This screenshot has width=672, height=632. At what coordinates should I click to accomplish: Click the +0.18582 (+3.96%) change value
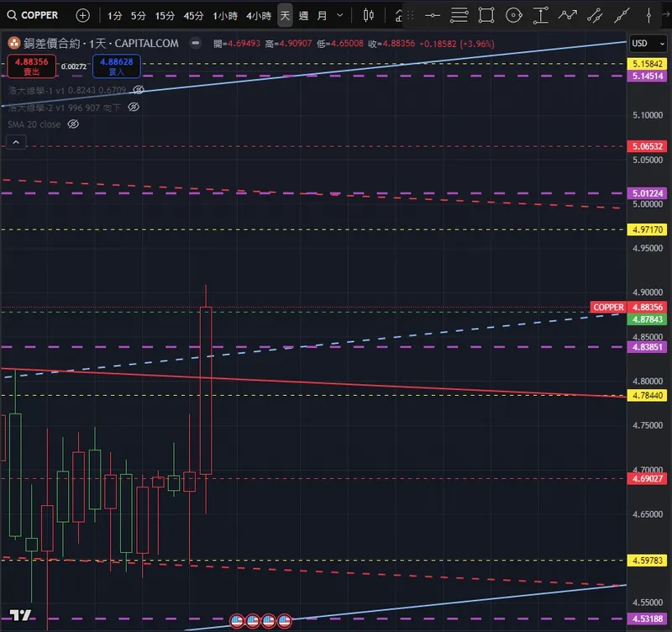tap(457, 44)
